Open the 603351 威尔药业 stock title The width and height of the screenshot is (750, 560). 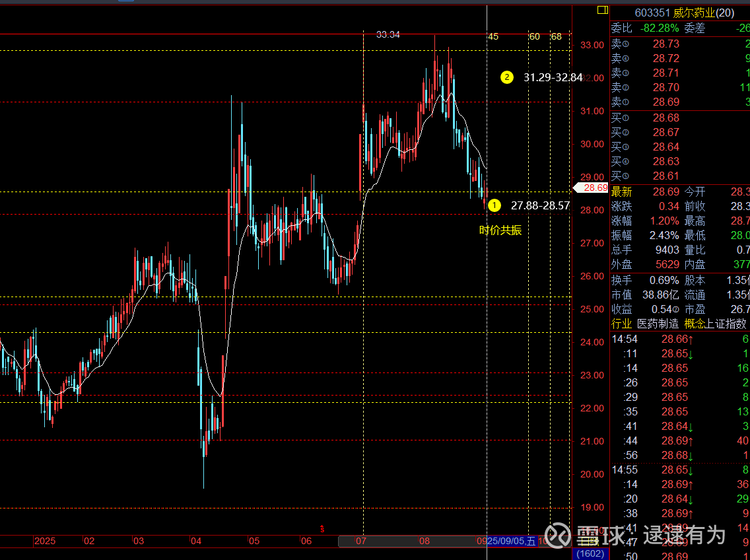685,13
